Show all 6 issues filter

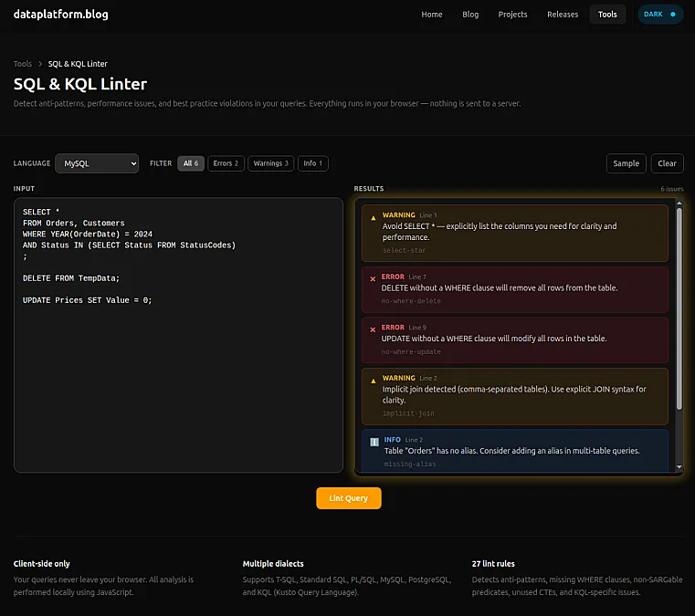point(191,163)
